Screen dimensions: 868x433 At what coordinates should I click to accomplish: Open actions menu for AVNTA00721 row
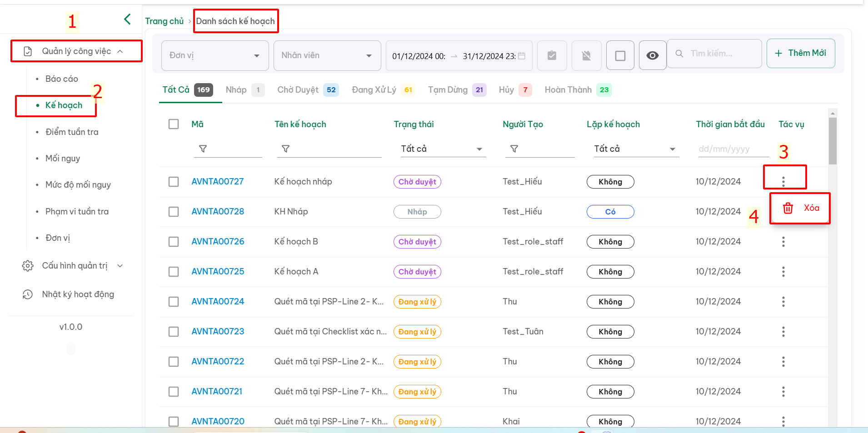[x=783, y=392]
